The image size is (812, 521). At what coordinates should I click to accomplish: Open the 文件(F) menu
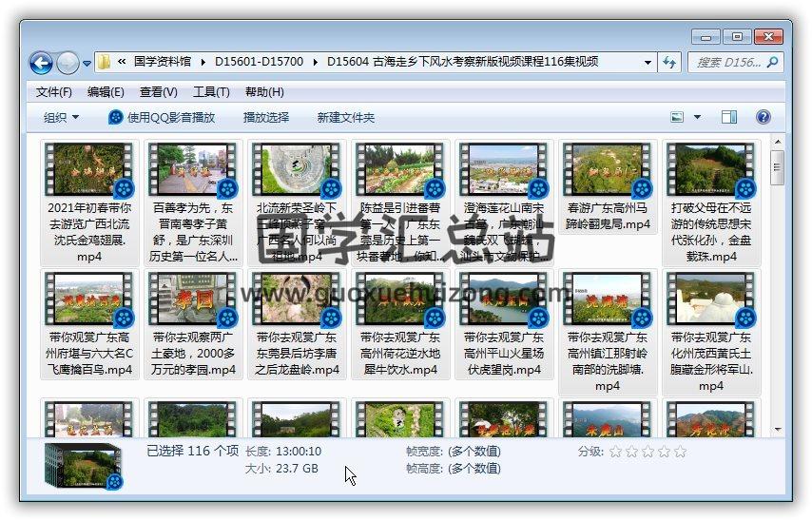[x=54, y=92]
